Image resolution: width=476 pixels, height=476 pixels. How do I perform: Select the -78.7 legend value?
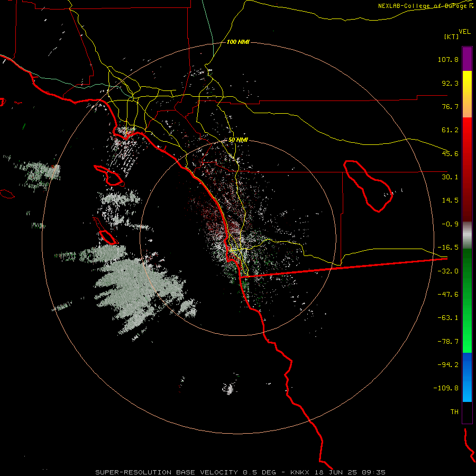click(448, 342)
